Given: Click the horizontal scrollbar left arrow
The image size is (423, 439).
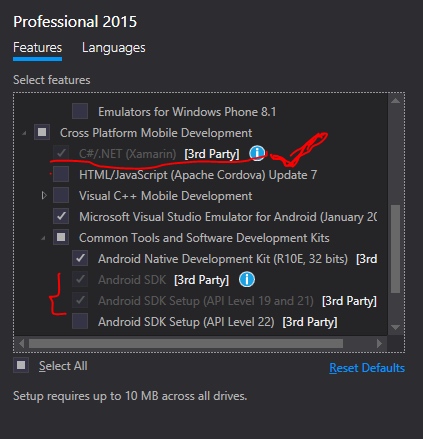Looking at the screenshot, I should click(21, 343).
